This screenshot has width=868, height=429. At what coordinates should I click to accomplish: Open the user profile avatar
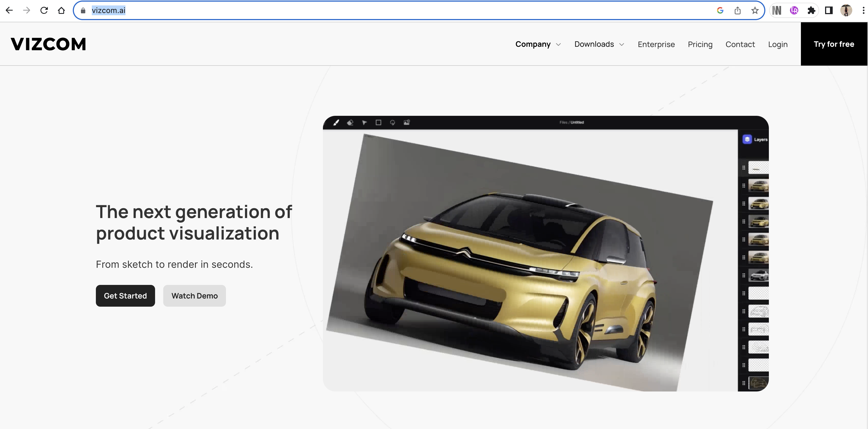coord(846,10)
